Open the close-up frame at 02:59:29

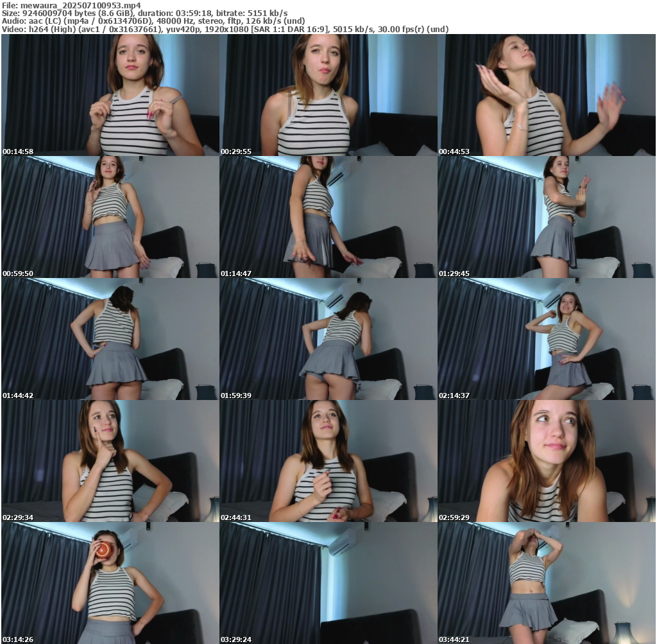546,461
